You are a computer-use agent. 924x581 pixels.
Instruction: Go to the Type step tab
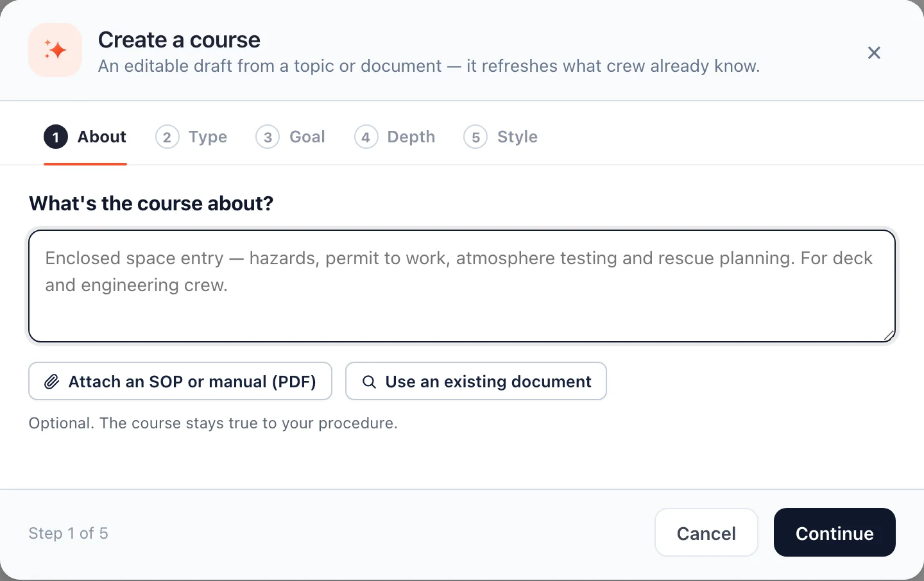pyautogui.click(x=191, y=137)
